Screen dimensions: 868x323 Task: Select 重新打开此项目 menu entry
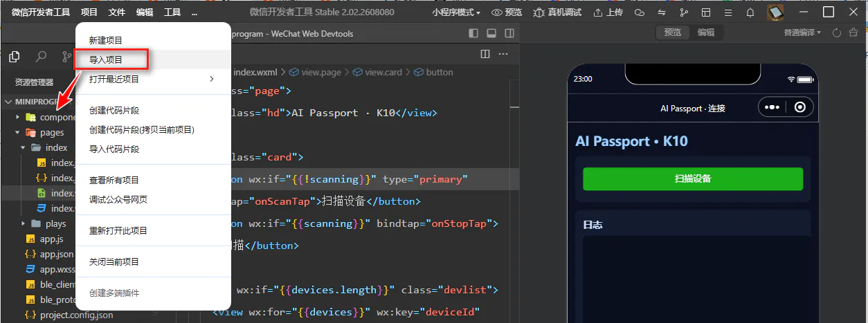[x=152, y=230]
